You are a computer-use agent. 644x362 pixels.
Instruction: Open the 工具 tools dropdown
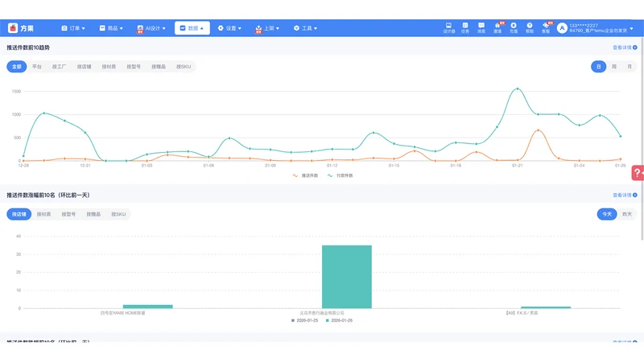point(306,28)
